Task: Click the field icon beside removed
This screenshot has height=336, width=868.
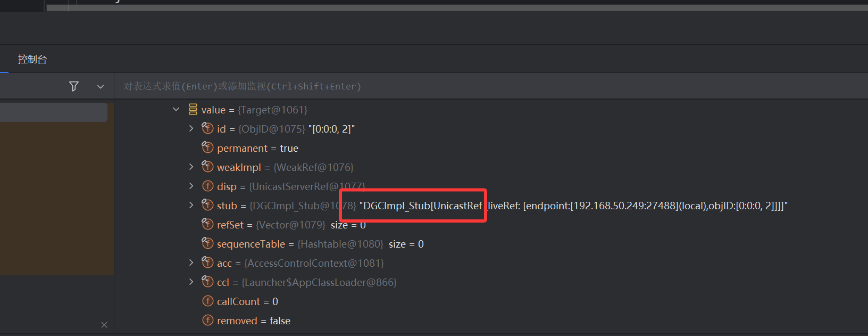Action: 208,321
